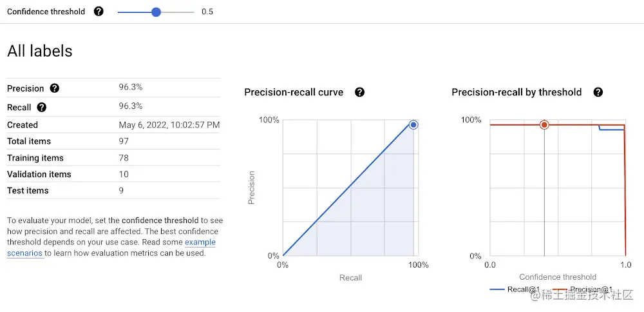This screenshot has width=644, height=312.
Task: Click the slider track right of handle
Action: click(x=178, y=12)
